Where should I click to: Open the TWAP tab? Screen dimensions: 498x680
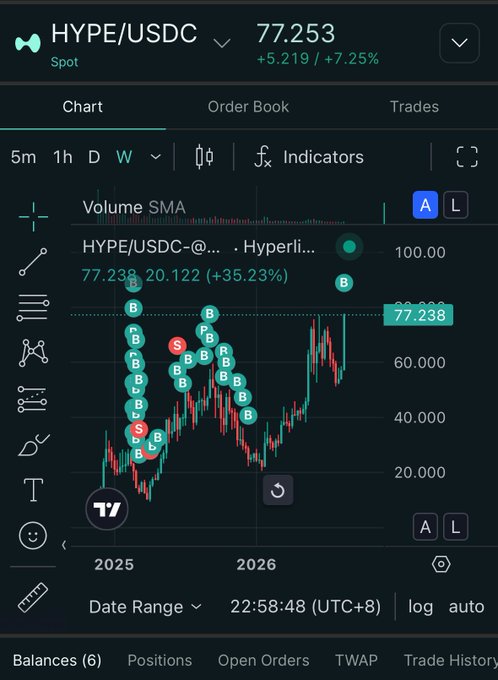click(356, 660)
